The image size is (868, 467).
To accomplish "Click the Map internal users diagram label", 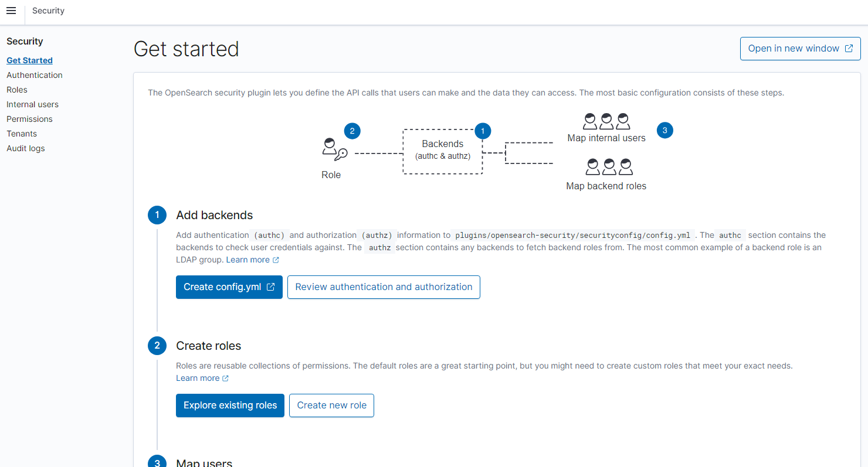I will tap(606, 138).
